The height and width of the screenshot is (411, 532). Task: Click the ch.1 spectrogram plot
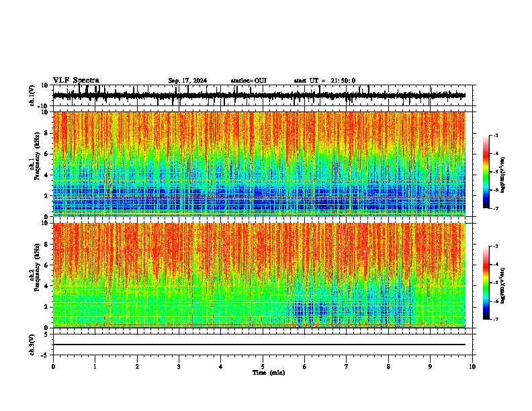point(259,164)
